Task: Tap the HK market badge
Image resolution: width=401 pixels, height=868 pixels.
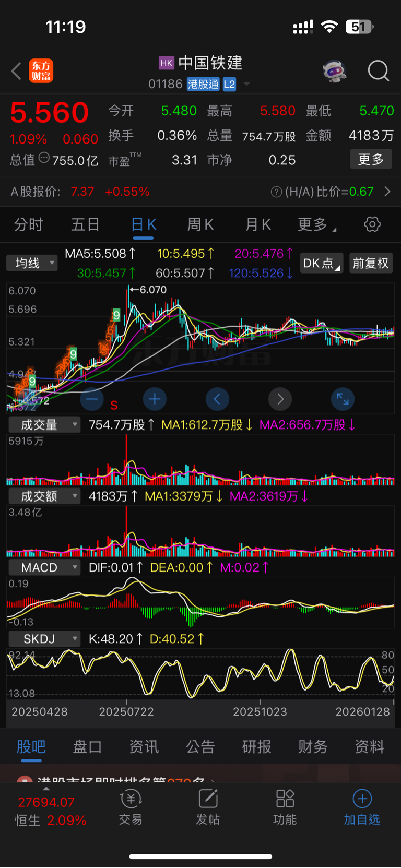Action: tap(166, 63)
